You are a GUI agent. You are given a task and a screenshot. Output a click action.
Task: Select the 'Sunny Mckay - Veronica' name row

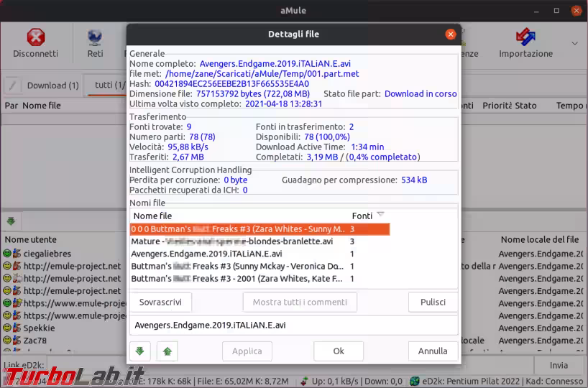click(x=260, y=266)
